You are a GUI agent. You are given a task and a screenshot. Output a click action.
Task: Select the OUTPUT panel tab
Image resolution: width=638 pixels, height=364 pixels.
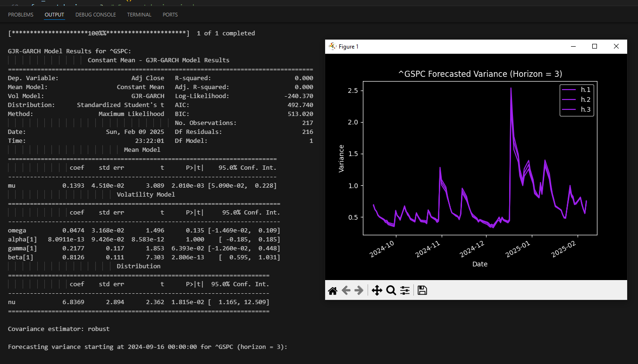pyautogui.click(x=54, y=15)
